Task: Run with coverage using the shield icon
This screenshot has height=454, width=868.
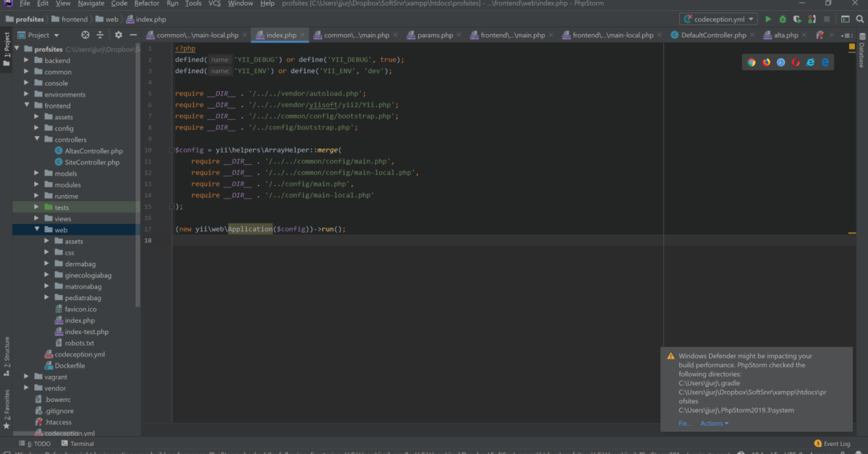Action: point(796,19)
